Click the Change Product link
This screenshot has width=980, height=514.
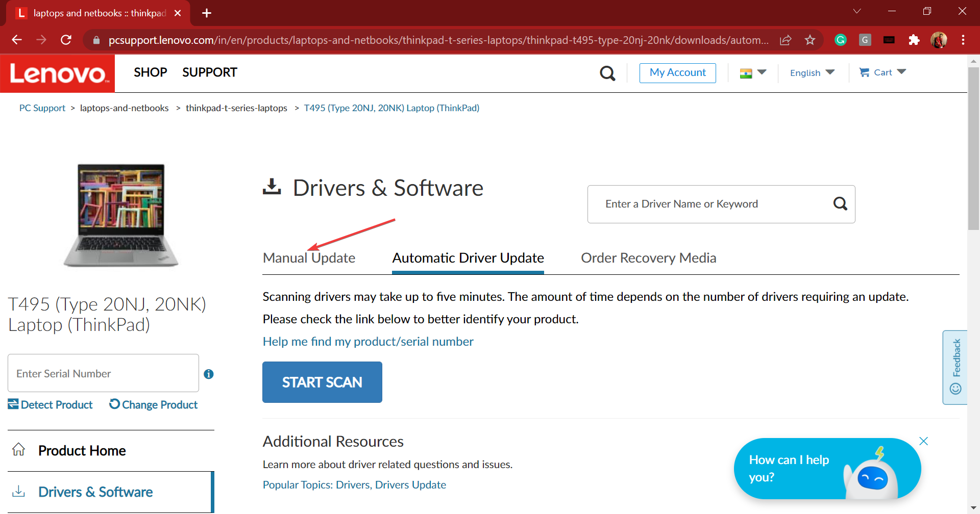[x=154, y=404]
